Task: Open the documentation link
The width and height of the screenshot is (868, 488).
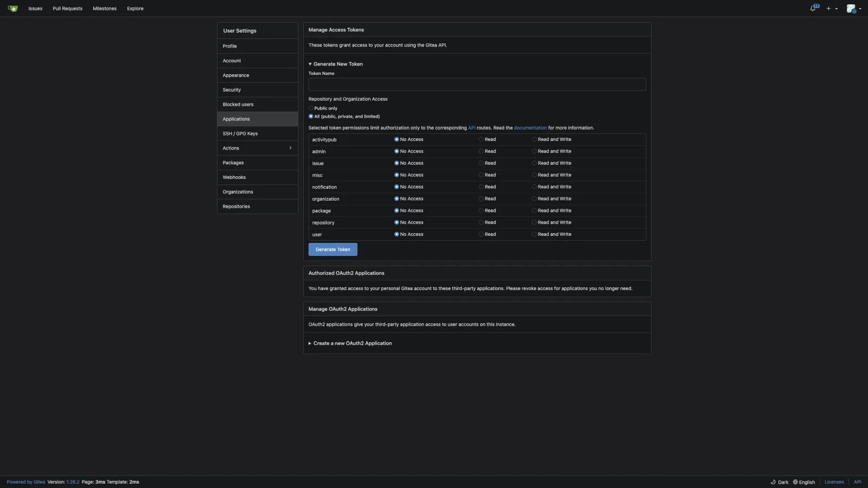Action: tap(530, 128)
